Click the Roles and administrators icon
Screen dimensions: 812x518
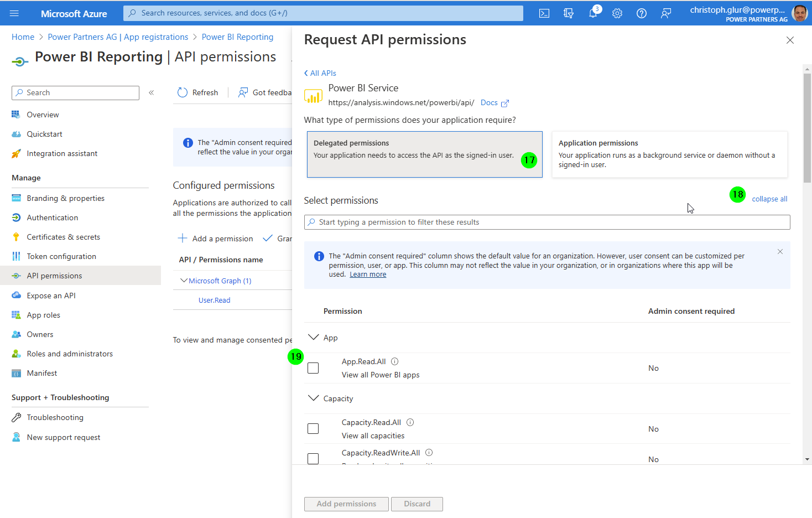16,354
